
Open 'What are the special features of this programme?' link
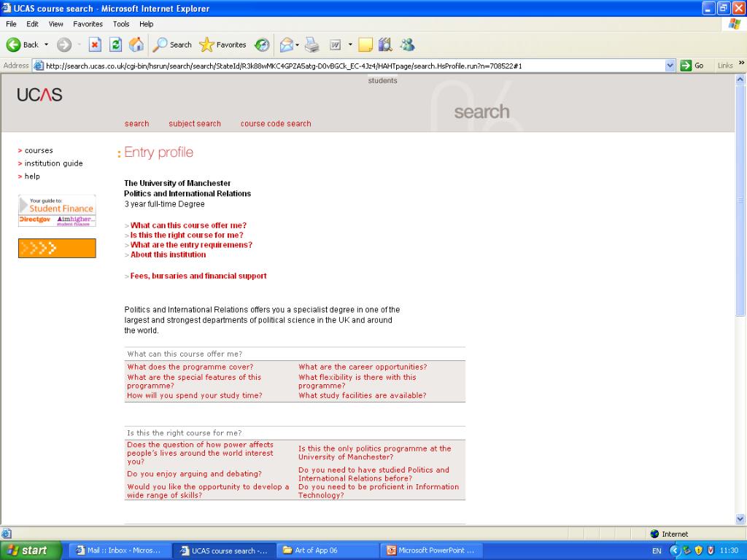[x=194, y=381]
